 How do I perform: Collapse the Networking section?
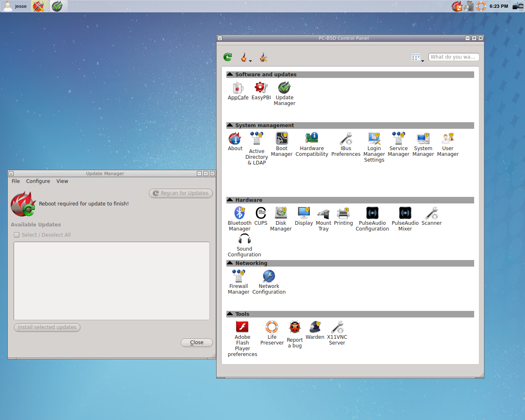[230, 263]
